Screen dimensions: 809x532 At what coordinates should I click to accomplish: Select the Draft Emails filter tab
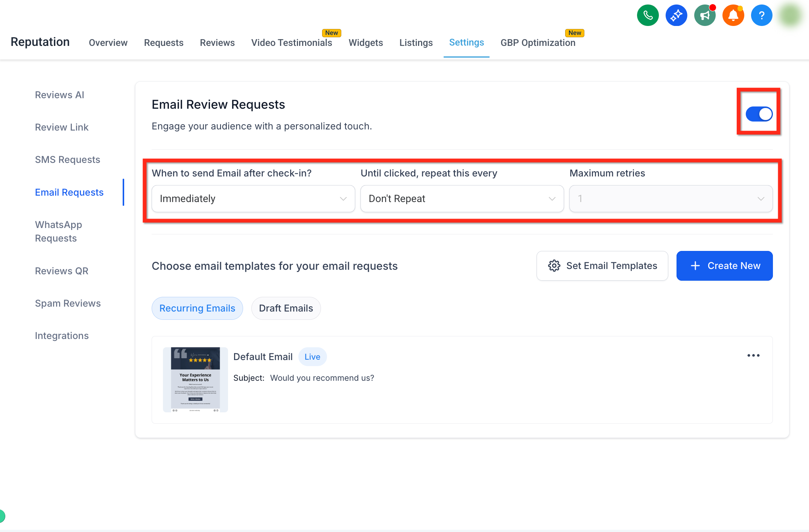[286, 308]
